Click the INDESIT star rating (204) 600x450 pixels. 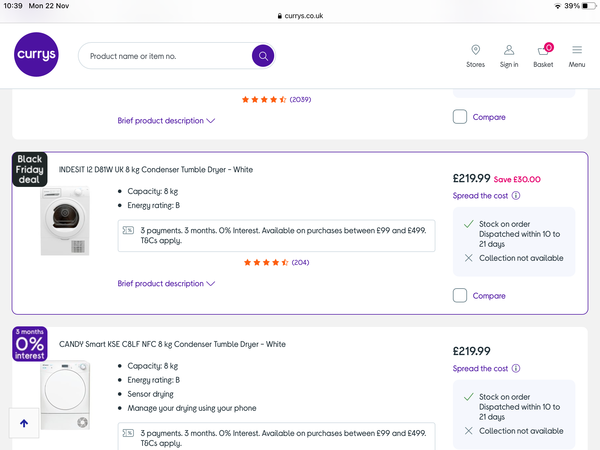[277, 262]
